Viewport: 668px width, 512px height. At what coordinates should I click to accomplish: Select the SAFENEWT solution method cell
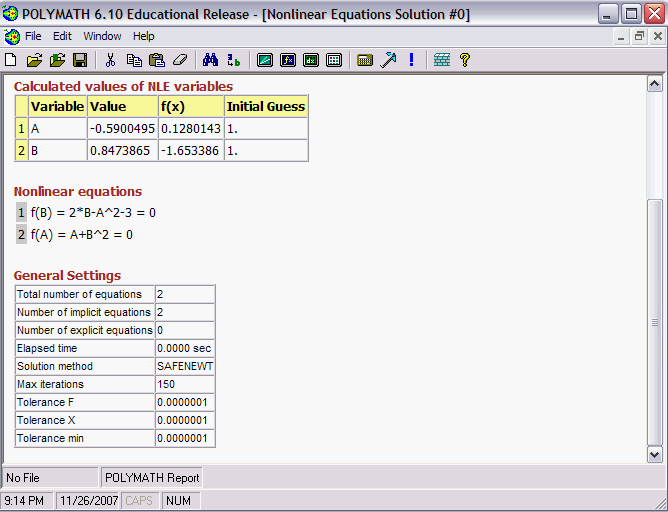(x=185, y=366)
